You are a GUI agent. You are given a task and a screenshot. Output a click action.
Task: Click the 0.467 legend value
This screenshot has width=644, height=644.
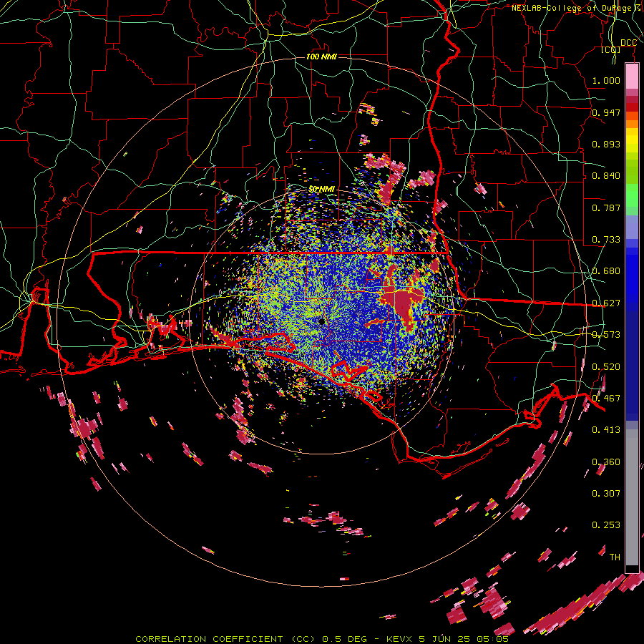pyautogui.click(x=606, y=399)
